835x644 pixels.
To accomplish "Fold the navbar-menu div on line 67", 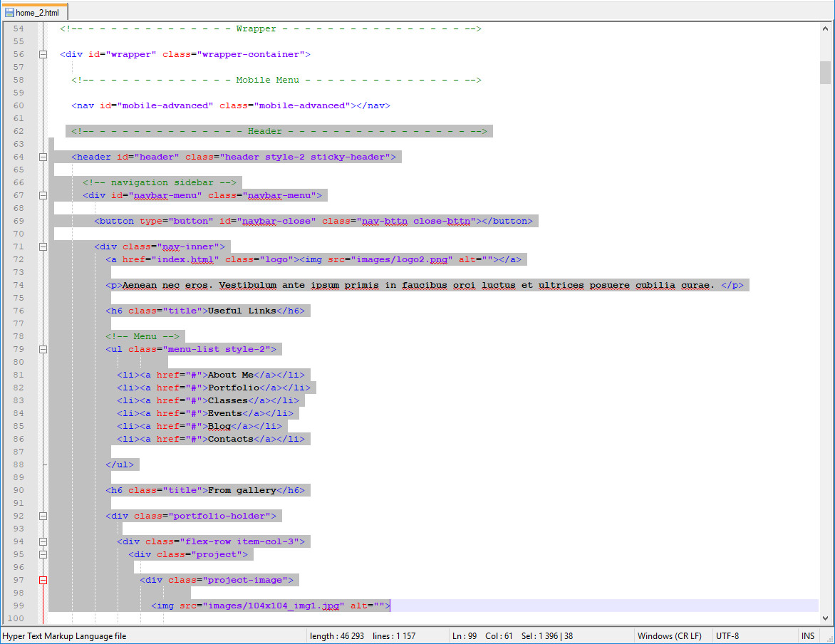I will pyautogui.click(x=43, y=195).
